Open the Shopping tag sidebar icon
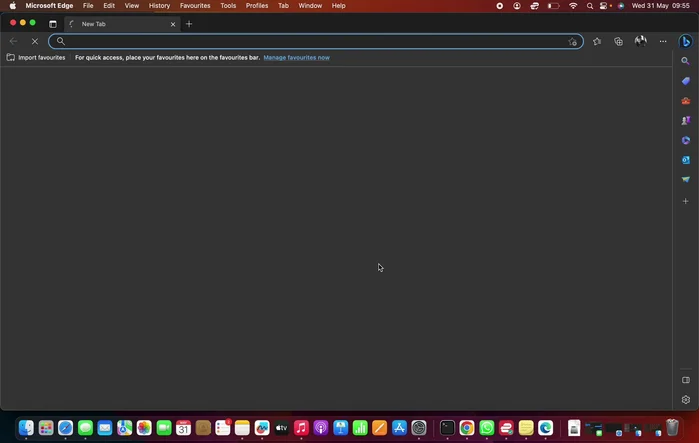The image size is (699, 443). tap(686, 81)
